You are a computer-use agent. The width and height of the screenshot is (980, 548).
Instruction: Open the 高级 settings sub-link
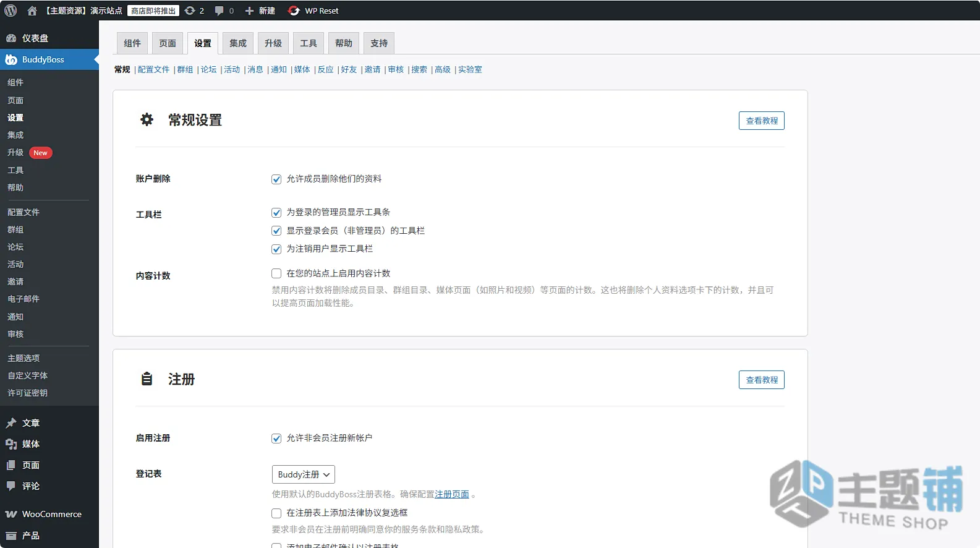coord(443,69)
